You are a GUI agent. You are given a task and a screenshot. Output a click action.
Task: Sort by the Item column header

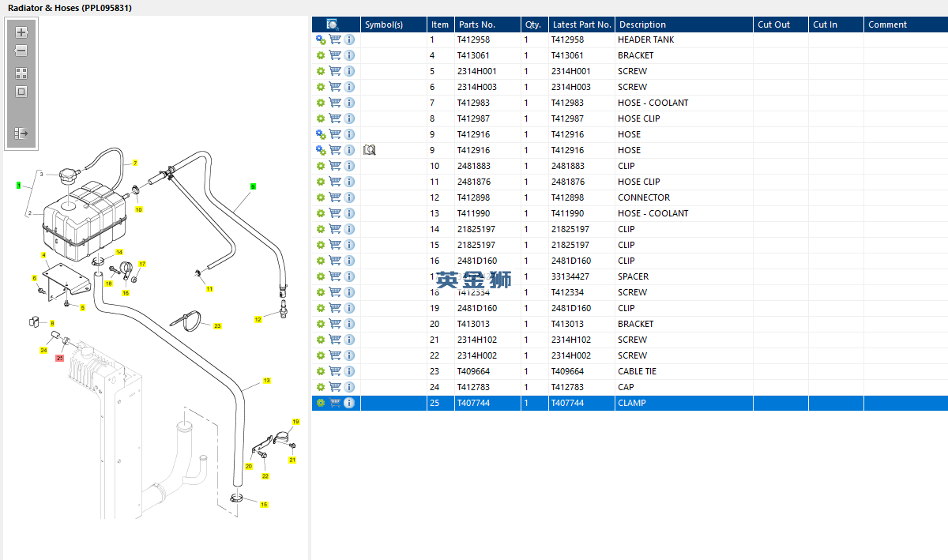point(440,24)
